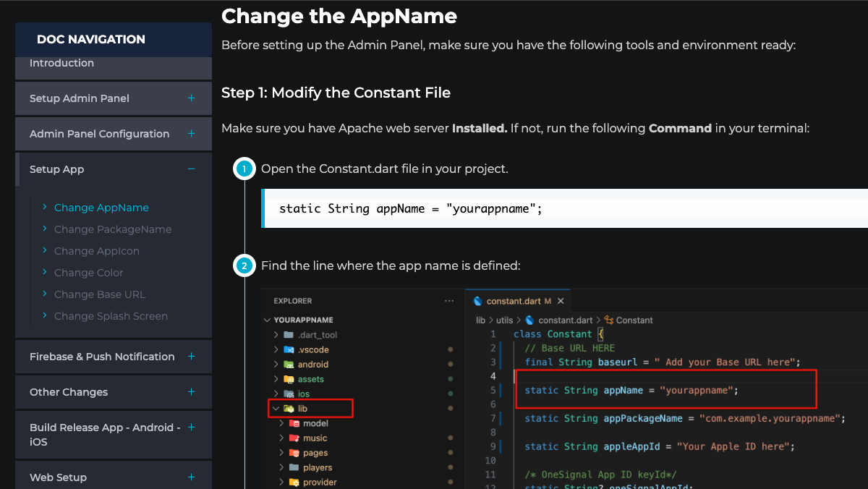Click the appleAppId code line
The height and width of the screenshot is (489, 868).
(x=660, y=446)
